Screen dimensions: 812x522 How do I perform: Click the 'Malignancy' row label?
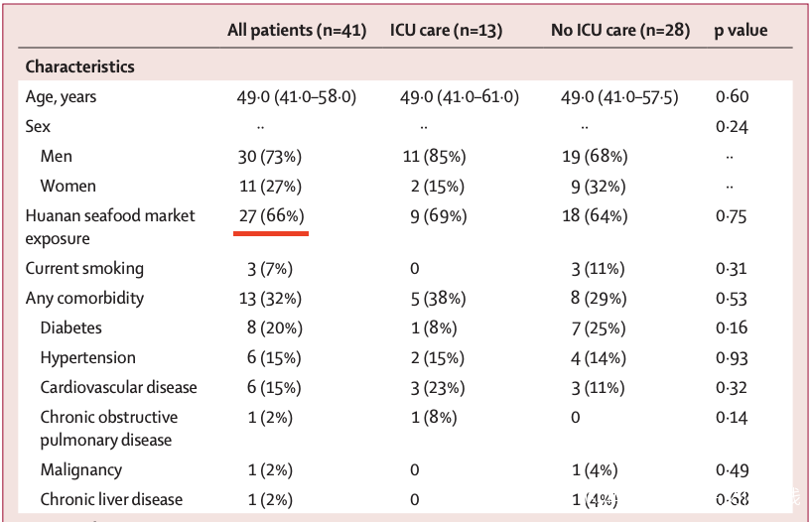pos(81,470)
